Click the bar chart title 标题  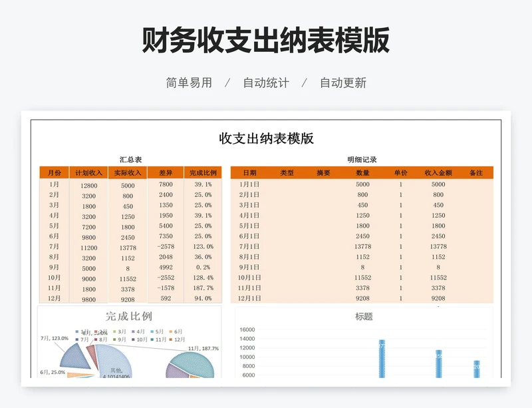tap(364, 317)
